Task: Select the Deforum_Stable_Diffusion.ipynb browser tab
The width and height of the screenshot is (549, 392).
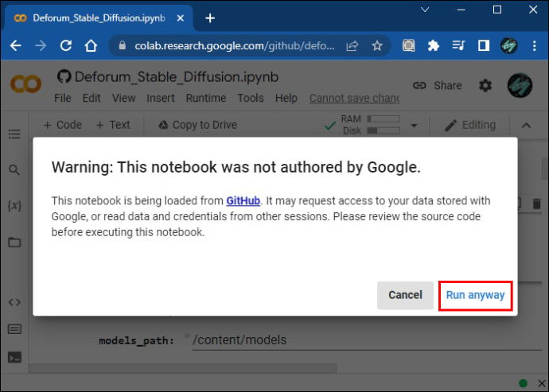Action: click(x=99, y=18)
